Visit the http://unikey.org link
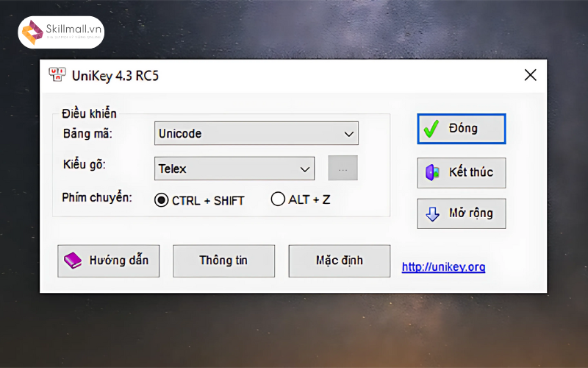The height and width of the screenshot is (368, 588). pos(444,267)
